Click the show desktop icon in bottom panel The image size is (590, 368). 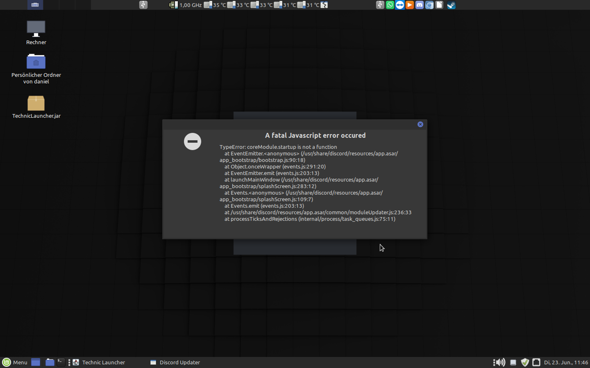[x=36, y=362]
